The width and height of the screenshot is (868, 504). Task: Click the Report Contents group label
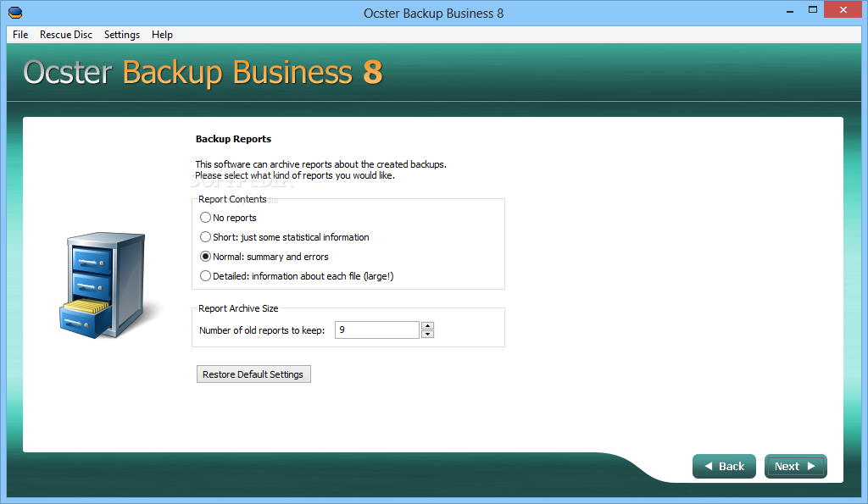(x=232, y=199)
